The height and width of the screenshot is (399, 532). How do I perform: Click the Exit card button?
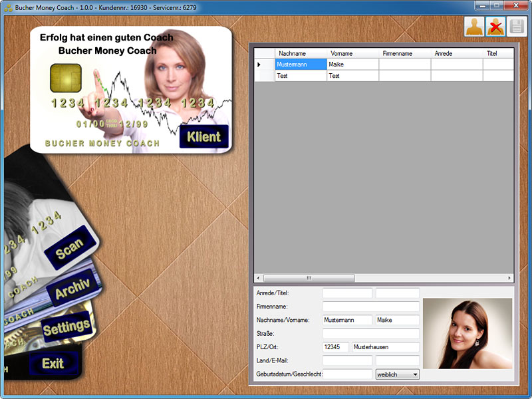point(53,363)
